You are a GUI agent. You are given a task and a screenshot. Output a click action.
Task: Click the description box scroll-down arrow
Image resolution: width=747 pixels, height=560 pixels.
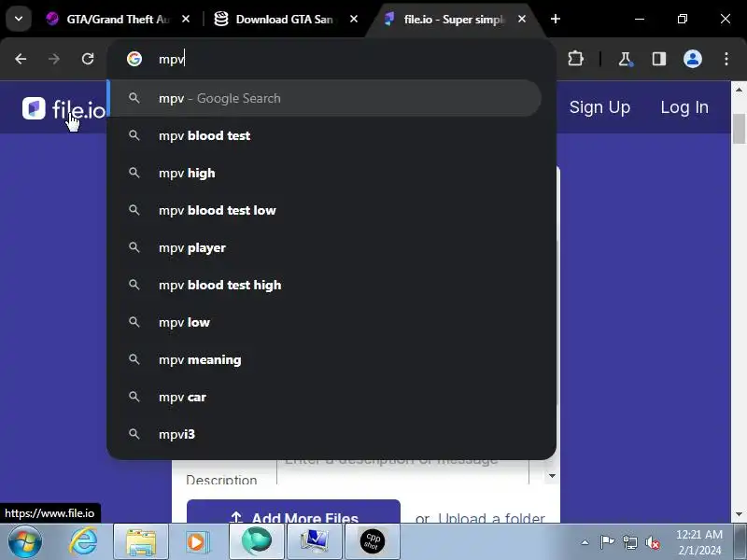coord(552,476)
